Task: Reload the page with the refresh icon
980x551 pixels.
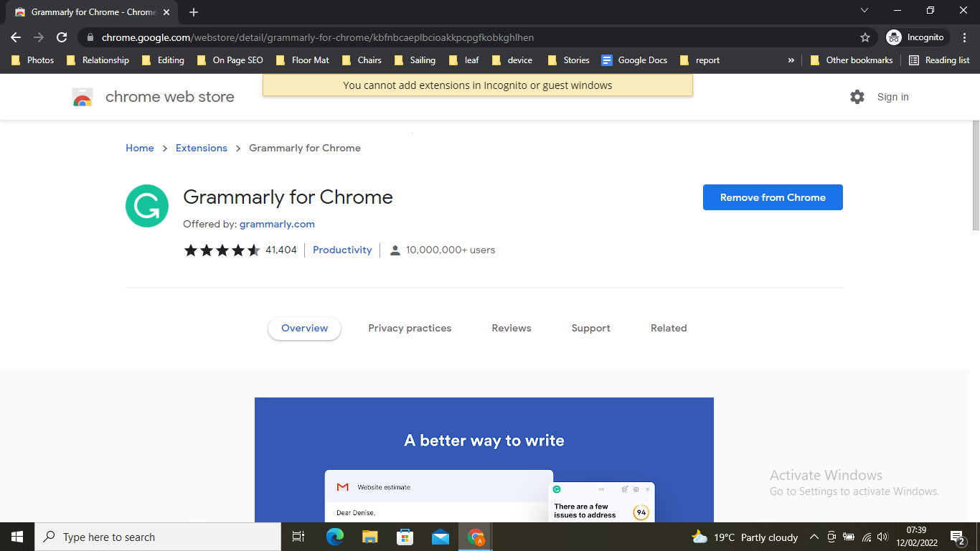Action: (x=62, y=37)
